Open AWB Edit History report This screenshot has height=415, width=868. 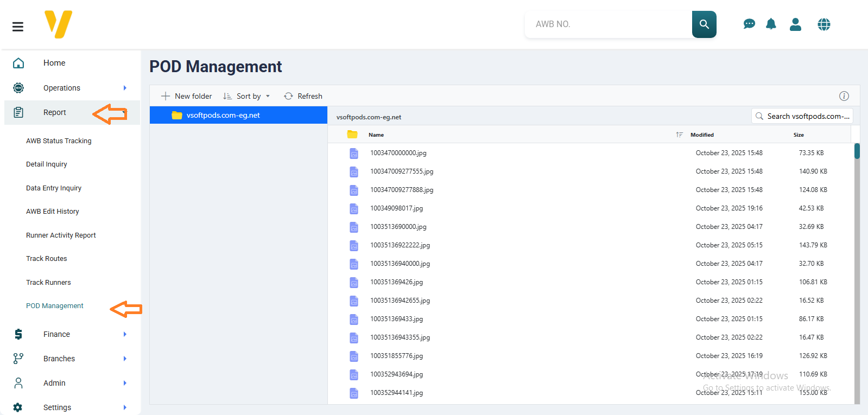tap(53, 212)
